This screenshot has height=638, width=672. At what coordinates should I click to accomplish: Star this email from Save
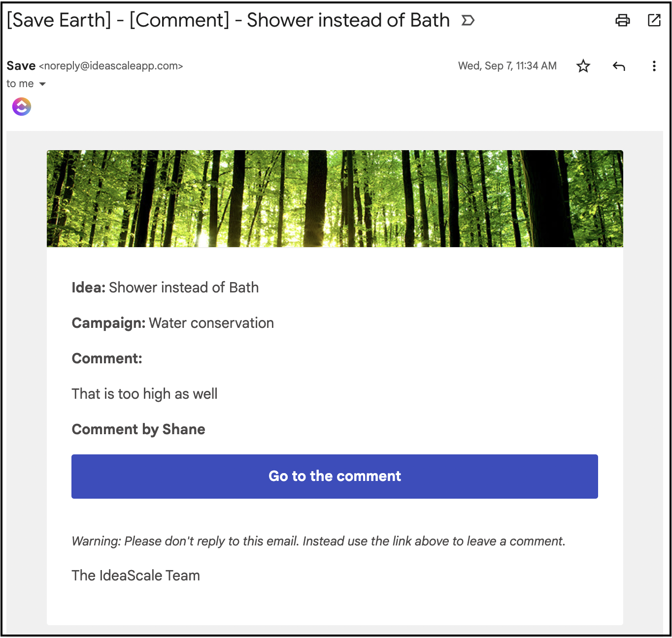pos(583,66)
